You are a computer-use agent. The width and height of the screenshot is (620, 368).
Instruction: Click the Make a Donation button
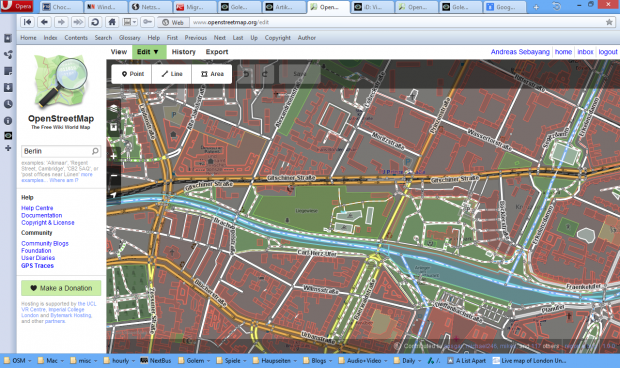click(61, 288)
